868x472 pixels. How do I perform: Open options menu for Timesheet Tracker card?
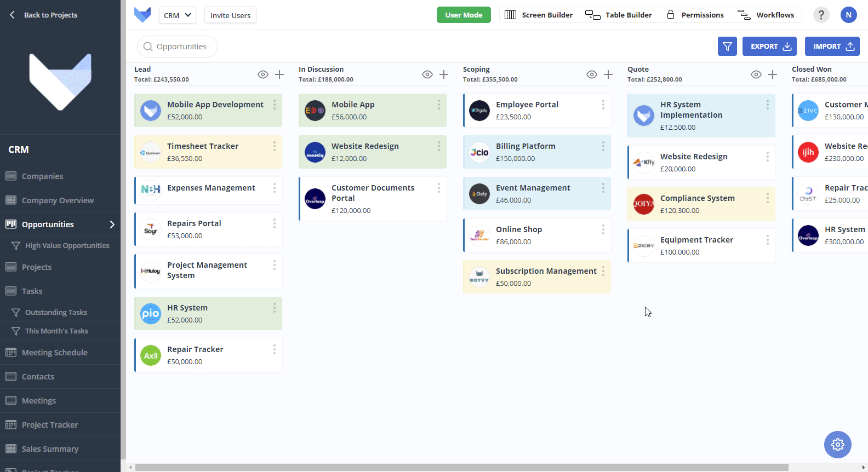(x=275, y=146)
